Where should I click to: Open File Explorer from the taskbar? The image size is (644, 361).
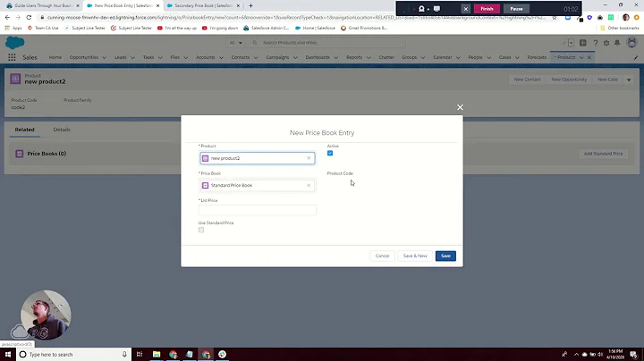(157, 354)
